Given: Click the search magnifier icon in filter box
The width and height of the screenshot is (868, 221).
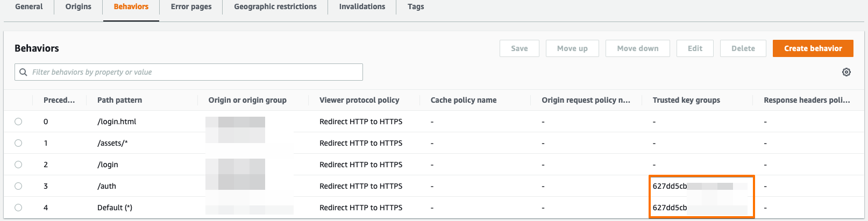Looking at the screenshot, I should tap(23, 72).
